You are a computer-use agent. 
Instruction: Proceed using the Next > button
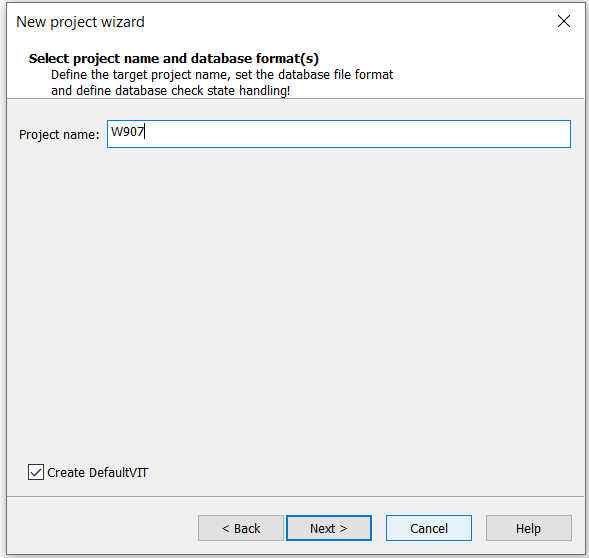point(329,528)
